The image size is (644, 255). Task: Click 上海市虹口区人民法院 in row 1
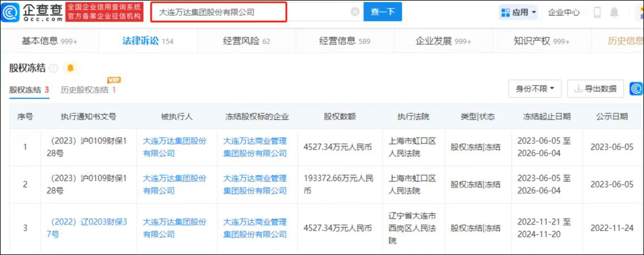412,147
